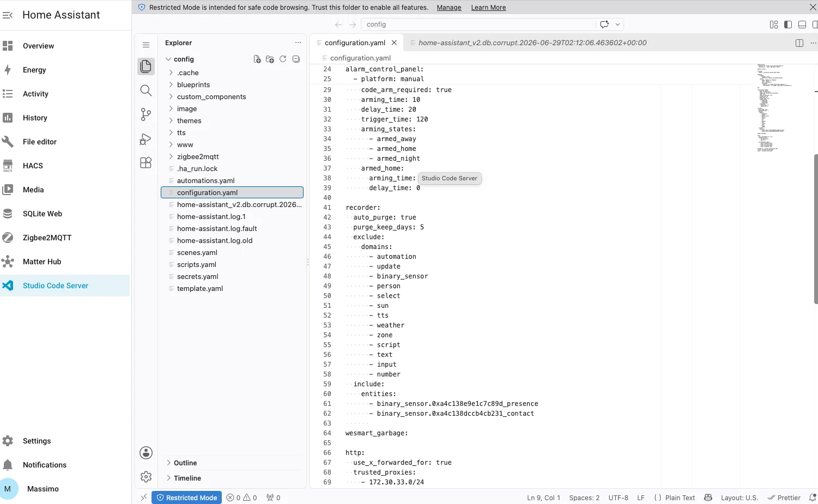
Task: Click the Restricted Mode status bar button
Action: tap(186, 497)
